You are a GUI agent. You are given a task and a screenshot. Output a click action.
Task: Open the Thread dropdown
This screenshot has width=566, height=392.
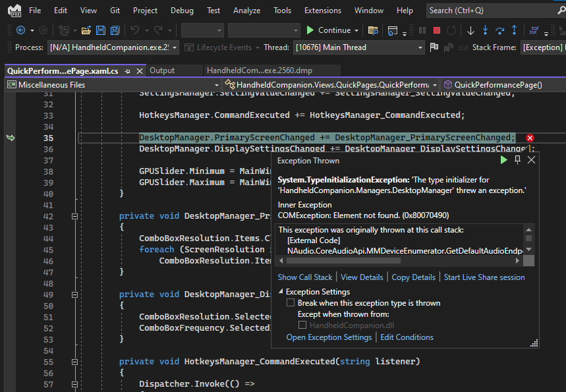(x=420, y=47)
